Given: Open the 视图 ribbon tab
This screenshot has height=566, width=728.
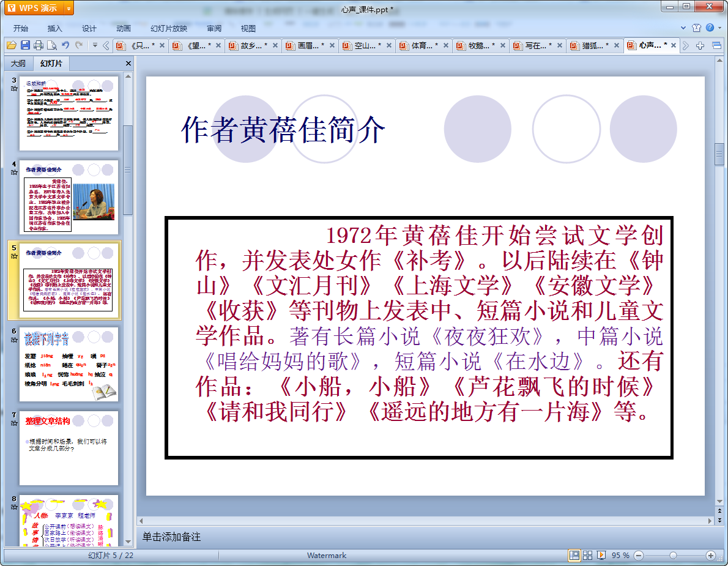Looking at the screenshot, I should (x=248, y=28).
